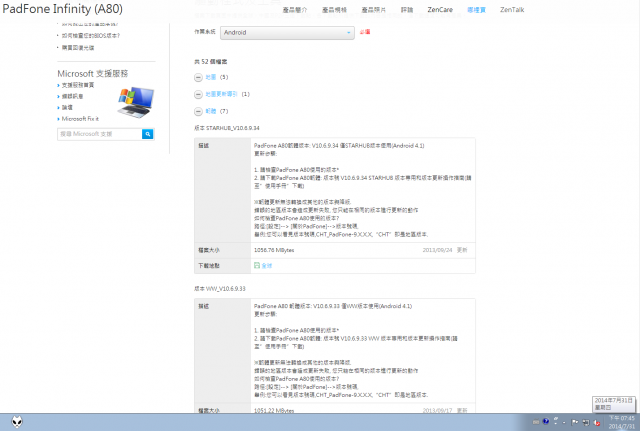This screenshot has height=431, width=640.
Task: Click the taskbar clock showing 07:45
Action: tap(622, 422)
